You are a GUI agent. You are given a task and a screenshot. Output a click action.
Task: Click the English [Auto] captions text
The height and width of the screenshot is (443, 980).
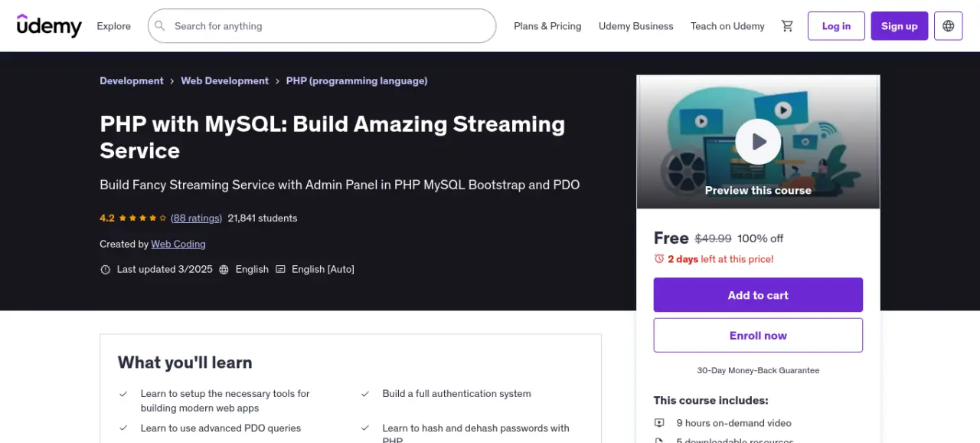pyautogui.click(x=323, y=270)
